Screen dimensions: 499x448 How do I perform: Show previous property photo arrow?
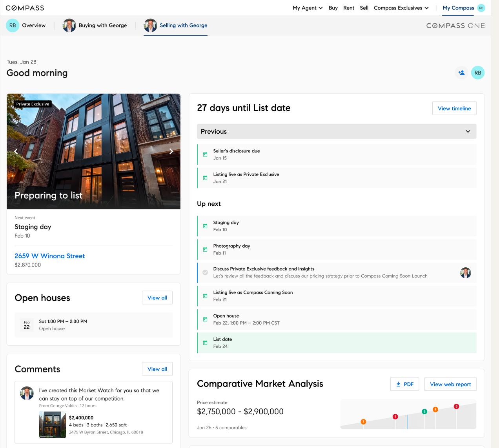pyautogui.click(x=16, y=151)
